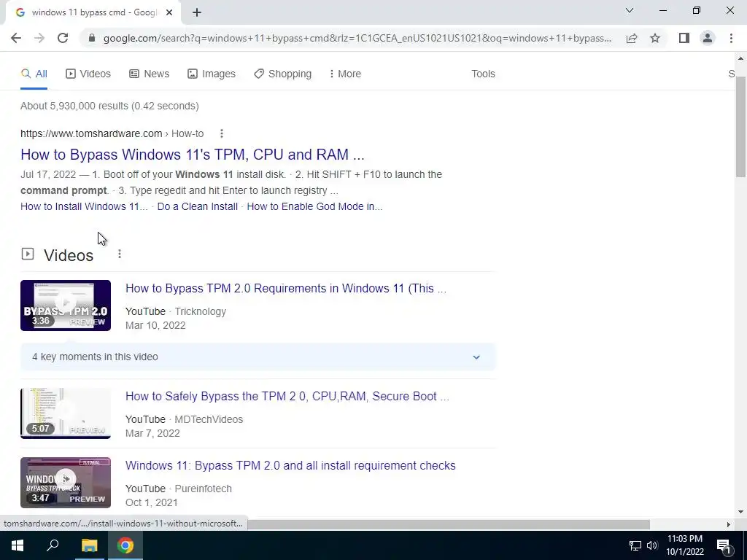Close the 'windows 11 bypass cmd' tab

(x=169, y=12)
